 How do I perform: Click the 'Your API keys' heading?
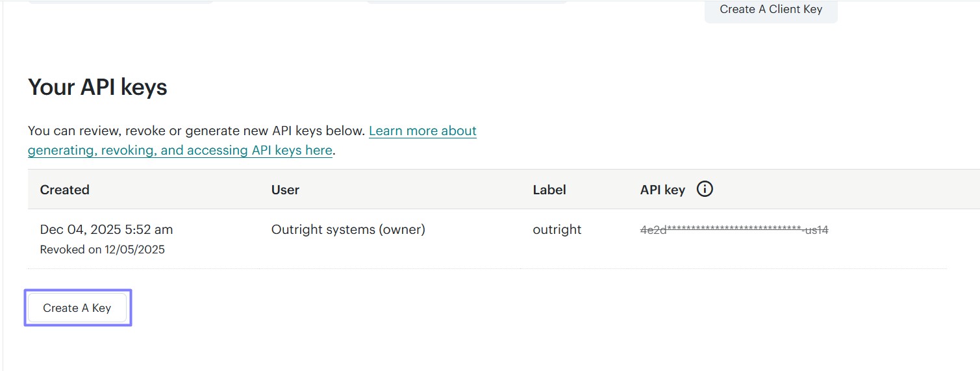coord(97,87)
